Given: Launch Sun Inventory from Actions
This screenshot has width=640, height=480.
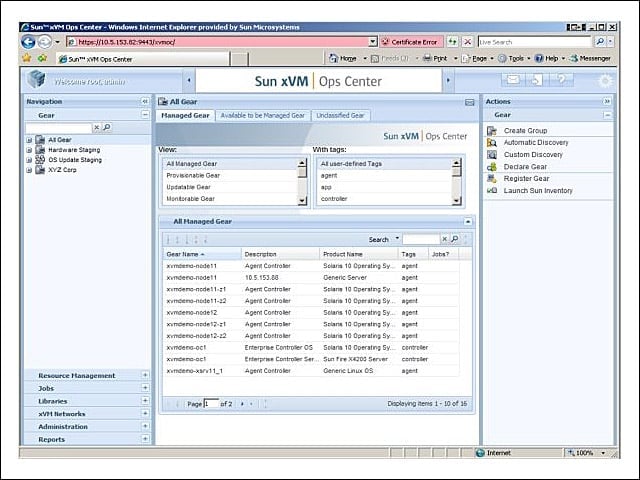Looking at the screenshot, I should point(538,191).
